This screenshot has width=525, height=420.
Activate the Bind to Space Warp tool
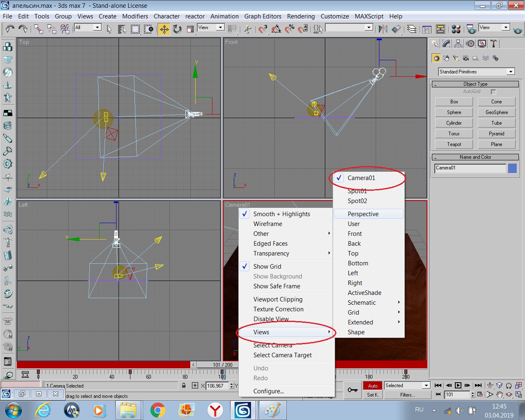point(65,29)
